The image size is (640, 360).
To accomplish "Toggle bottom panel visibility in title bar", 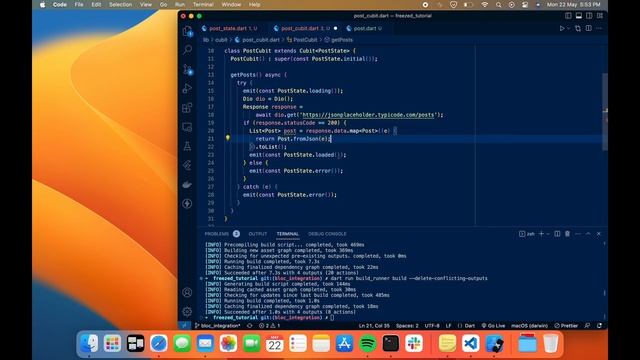I will tap(579, 16).
